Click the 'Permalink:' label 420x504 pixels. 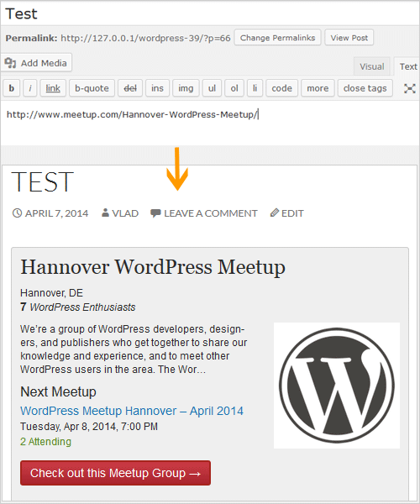click(31, 39)
